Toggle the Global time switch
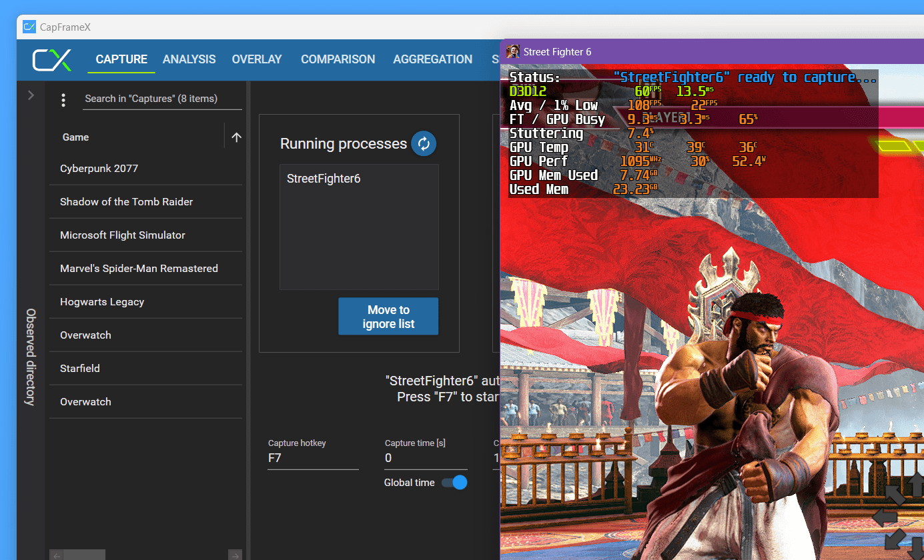924x560 pixels. (x=454, y=483)
